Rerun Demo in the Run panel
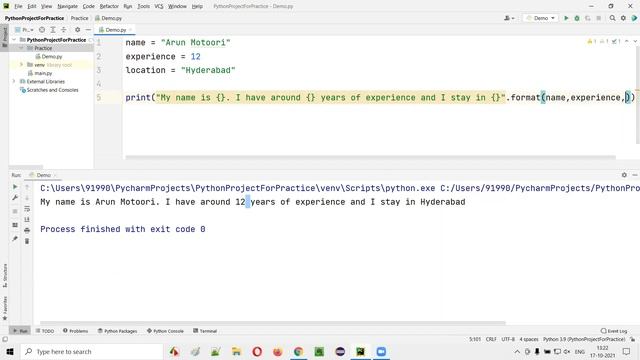This screenshot has height=360, width=640. click(x=15, y=187)
